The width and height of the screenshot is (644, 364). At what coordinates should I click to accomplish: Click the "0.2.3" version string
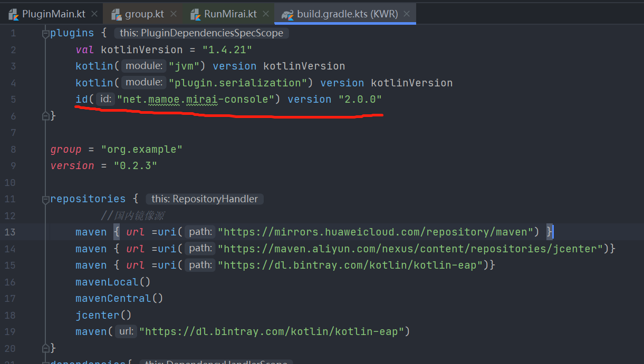[136, 165]
